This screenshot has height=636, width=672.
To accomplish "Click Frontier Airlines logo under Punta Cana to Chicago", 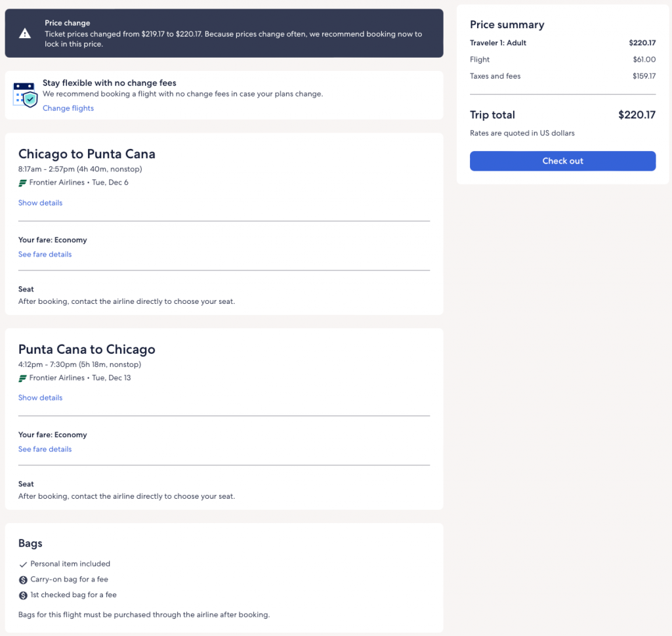I will point(23,378).
